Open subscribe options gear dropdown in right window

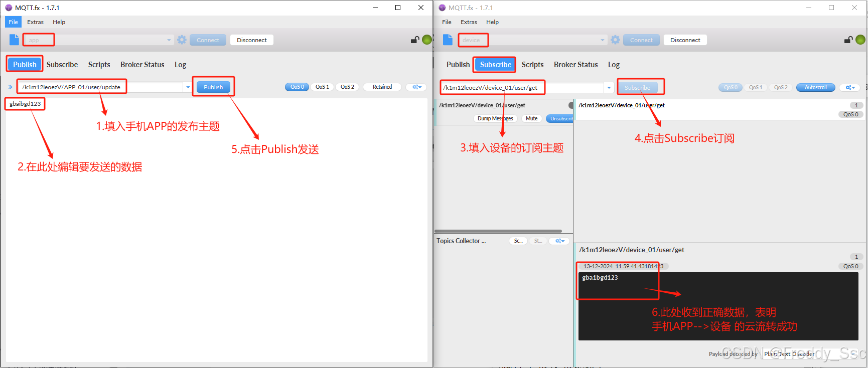(x=850, y=87)
